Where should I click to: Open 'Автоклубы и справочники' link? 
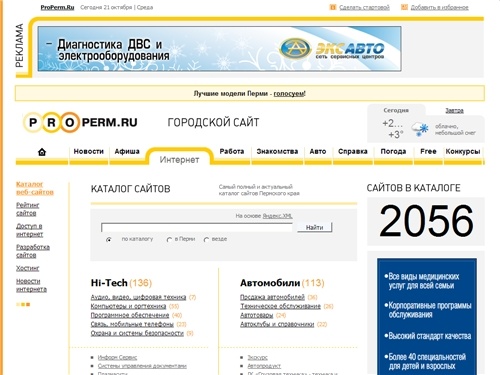[277, 324]
